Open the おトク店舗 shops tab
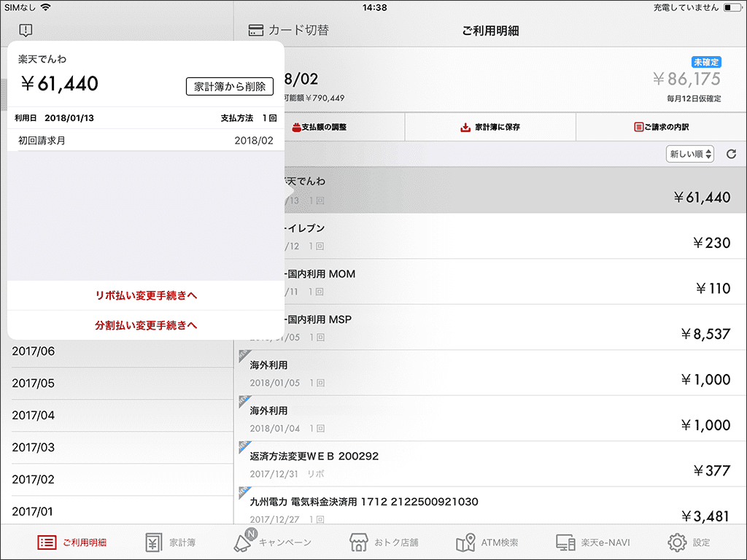Image resolution: width=747 pixels, height=560 pixels. pos(374,542)
